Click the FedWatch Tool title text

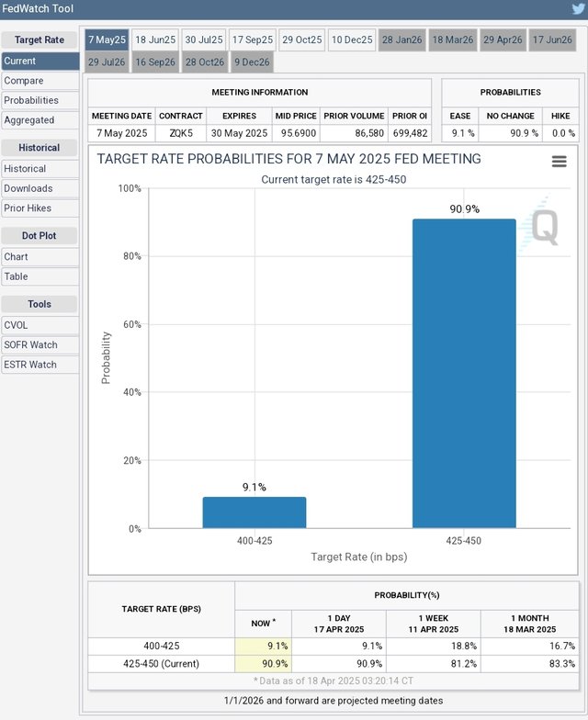point(38,8)
